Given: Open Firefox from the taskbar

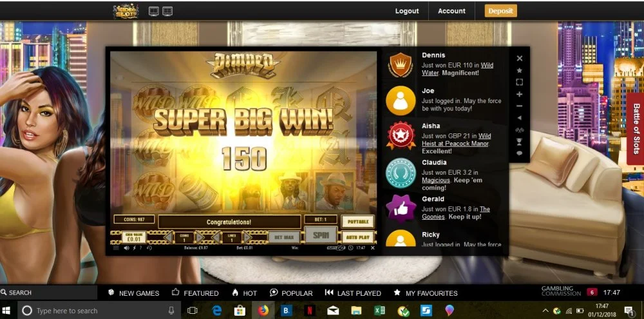Looking at the screenshot, I should coord(263,311).
